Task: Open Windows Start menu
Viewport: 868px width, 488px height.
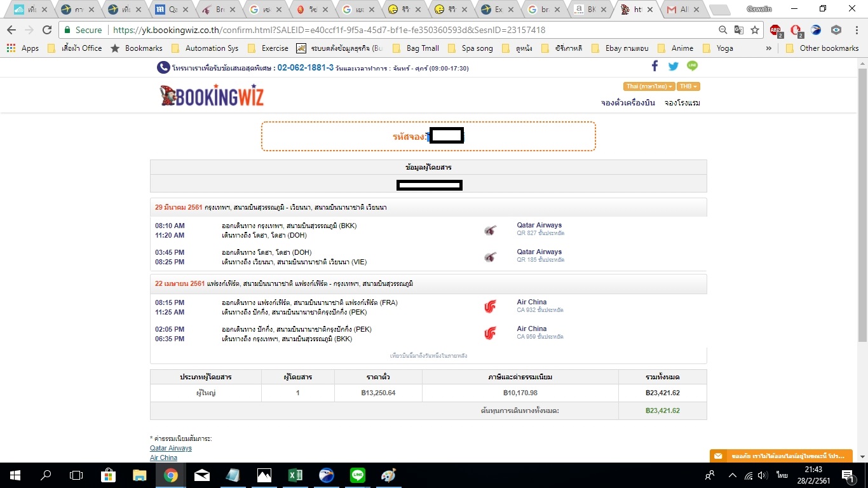Action: (15, 475)
